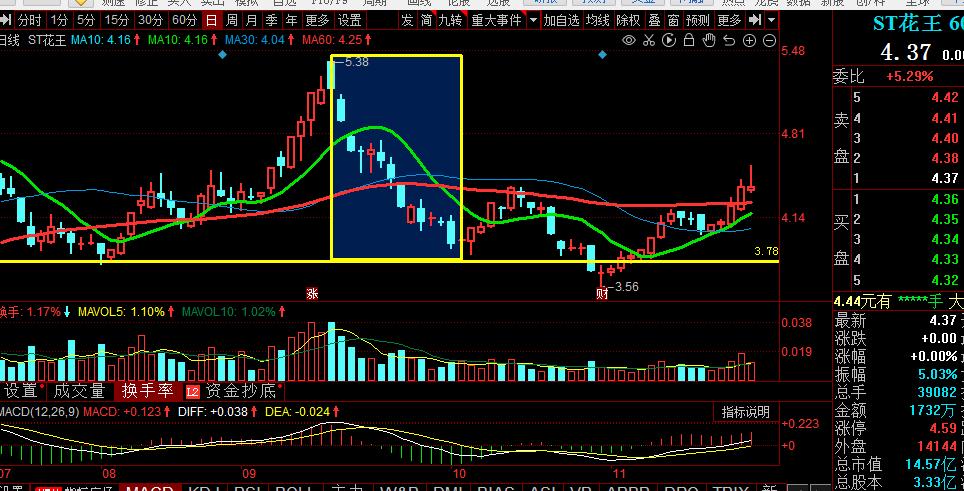Viewport: 964px width, 491px height.
Task: Select the hand pan tool icon
Action: tap(709, 41)
